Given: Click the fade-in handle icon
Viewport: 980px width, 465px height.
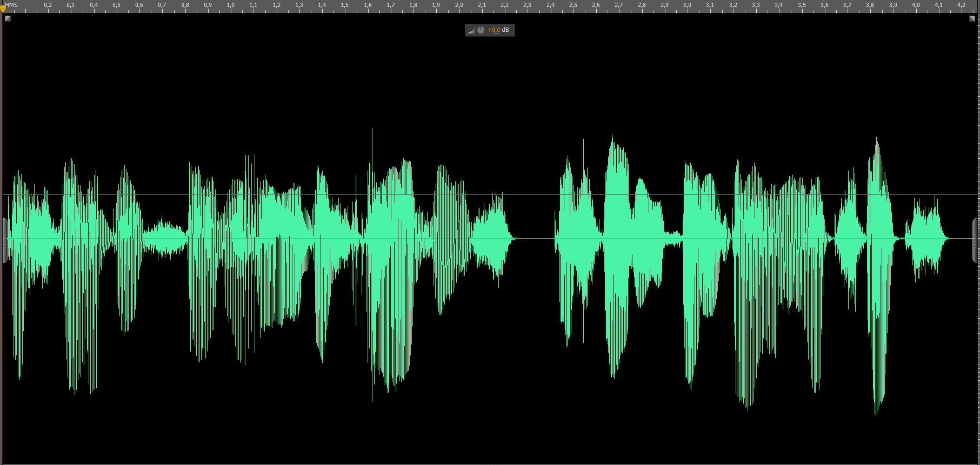Looking at the screenshot, I should pos(8,18).
